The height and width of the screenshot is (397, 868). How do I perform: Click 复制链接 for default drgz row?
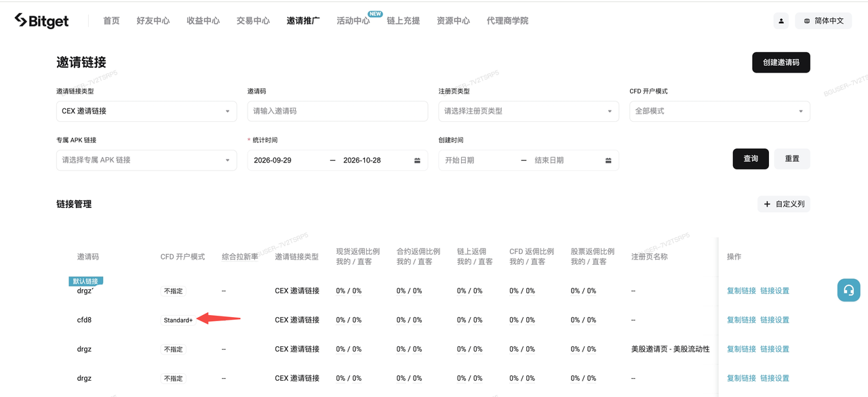[741, 291]
